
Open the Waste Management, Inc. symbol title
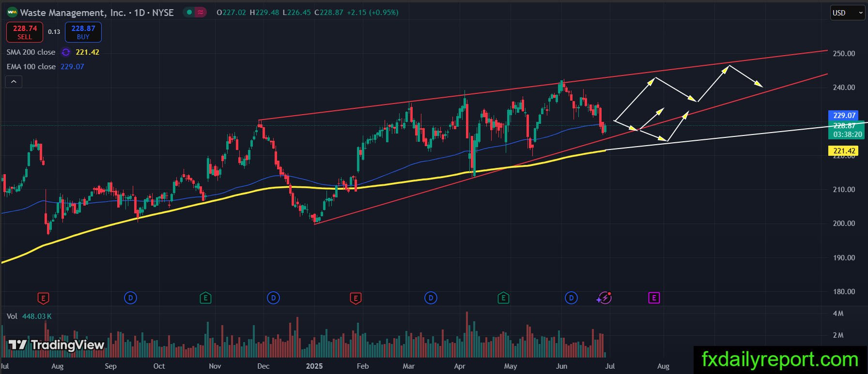(x=73, y=13)
